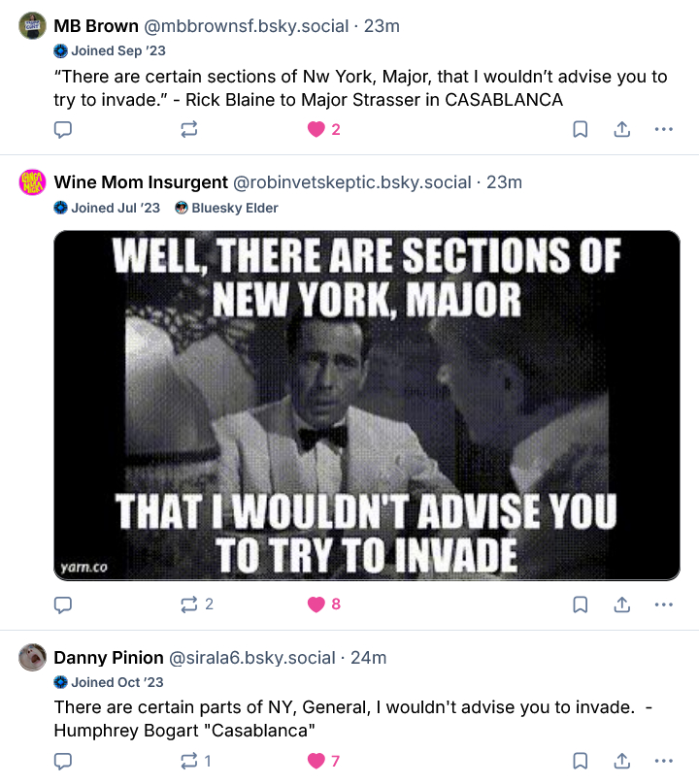
Task: Repost Danny Pinion's post
Action: 189,761
